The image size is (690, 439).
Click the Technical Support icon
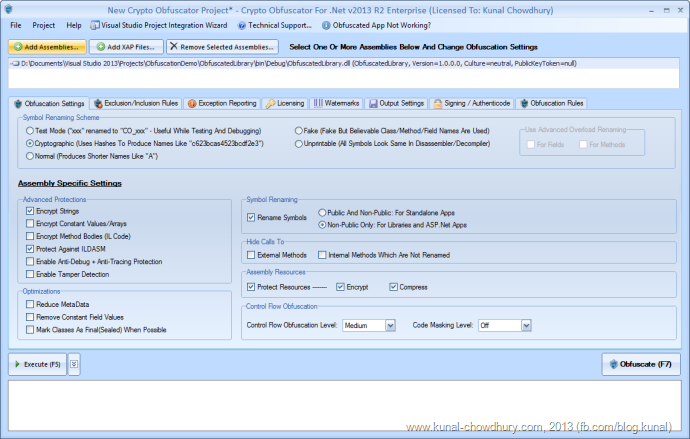(242, 26)
